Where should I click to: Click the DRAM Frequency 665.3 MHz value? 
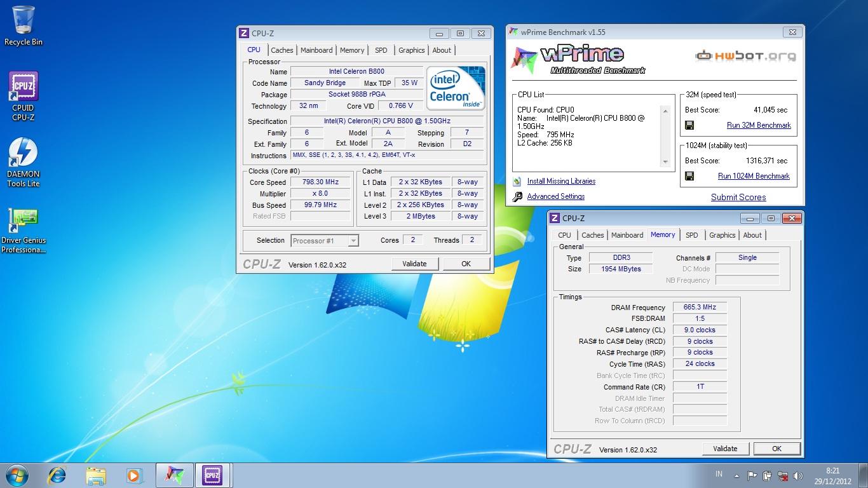(700, 308)
